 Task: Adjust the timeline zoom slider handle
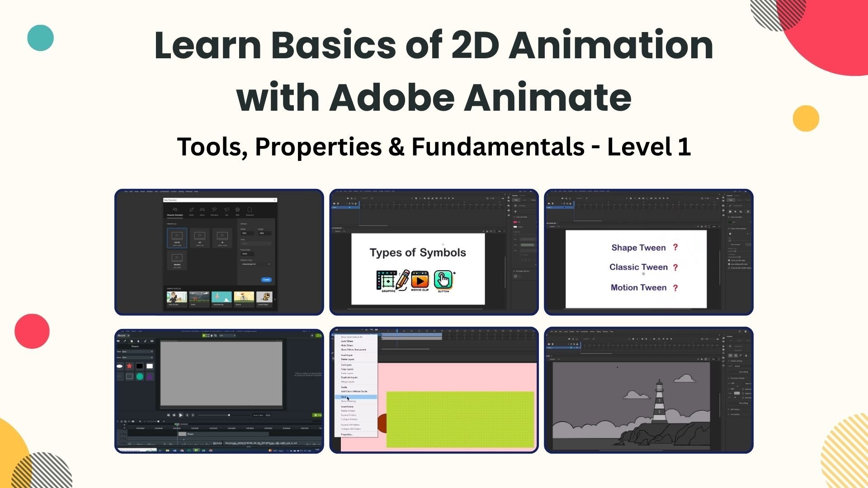[158, 422]
